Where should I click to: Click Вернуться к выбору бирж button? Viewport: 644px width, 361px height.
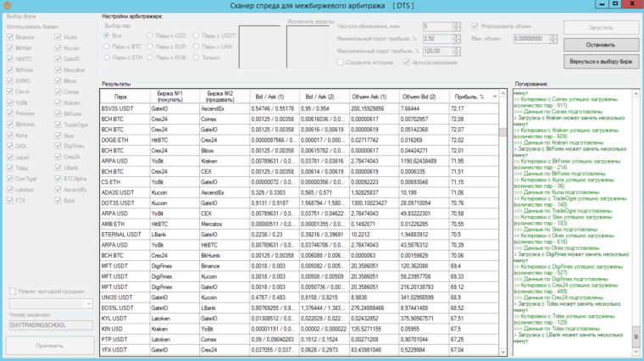[601, 62]
